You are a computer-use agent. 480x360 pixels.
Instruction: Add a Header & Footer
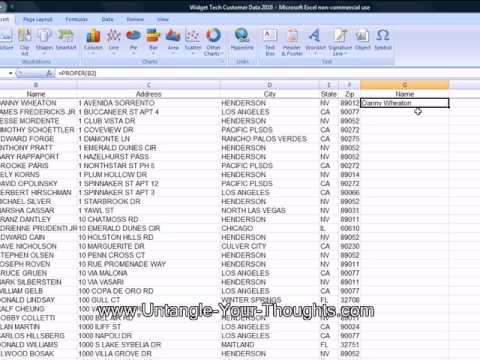tap(292, 42)
